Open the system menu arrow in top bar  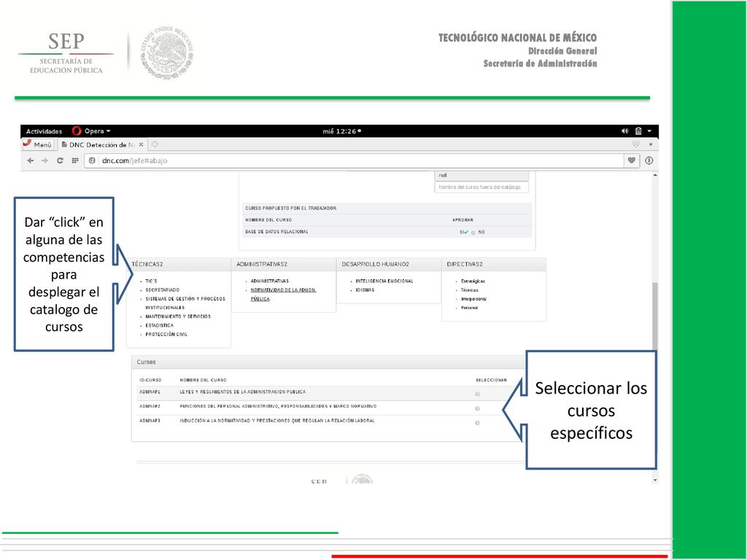(x=649, y=131)
